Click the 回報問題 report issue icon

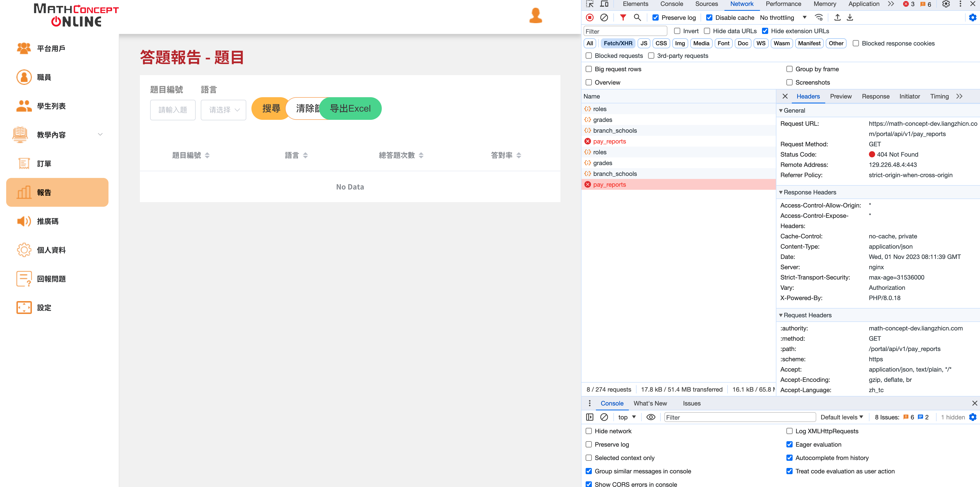[x=24, y=278]
